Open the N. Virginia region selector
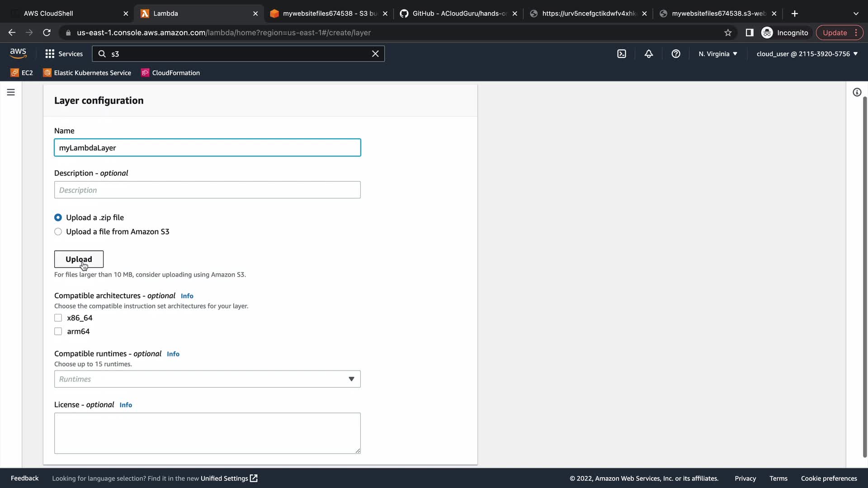This screenshot has width=868, height=488. tap(717, 54)
